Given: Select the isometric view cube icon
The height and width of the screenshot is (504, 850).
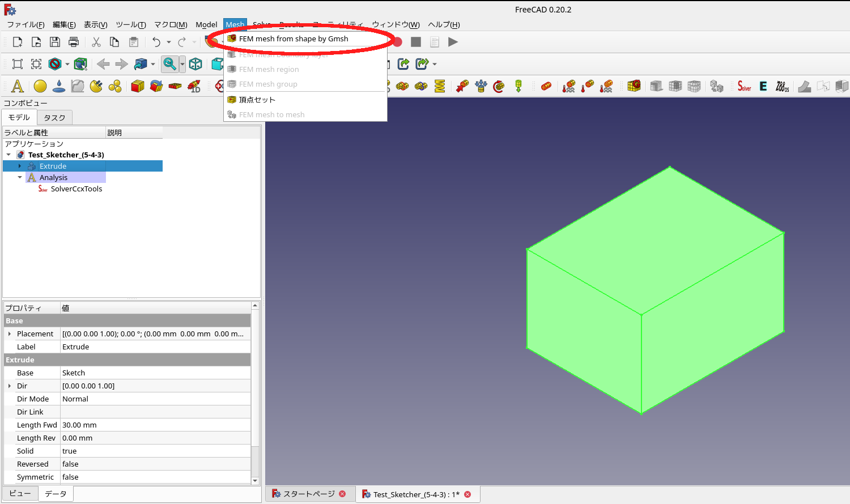Looking at the screenshot, I should pyautogui.click(x=195, y=64).
